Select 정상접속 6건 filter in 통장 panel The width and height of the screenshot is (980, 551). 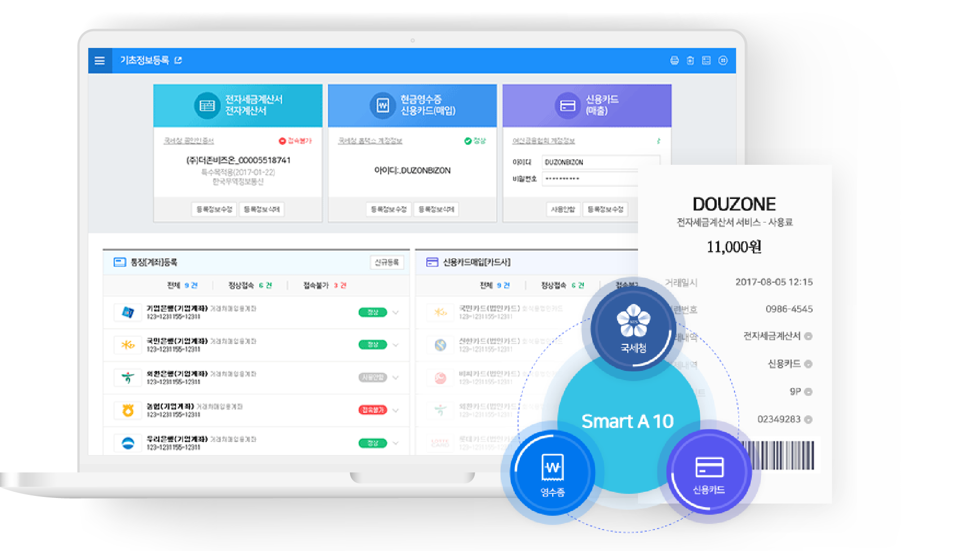click(250, 285)
